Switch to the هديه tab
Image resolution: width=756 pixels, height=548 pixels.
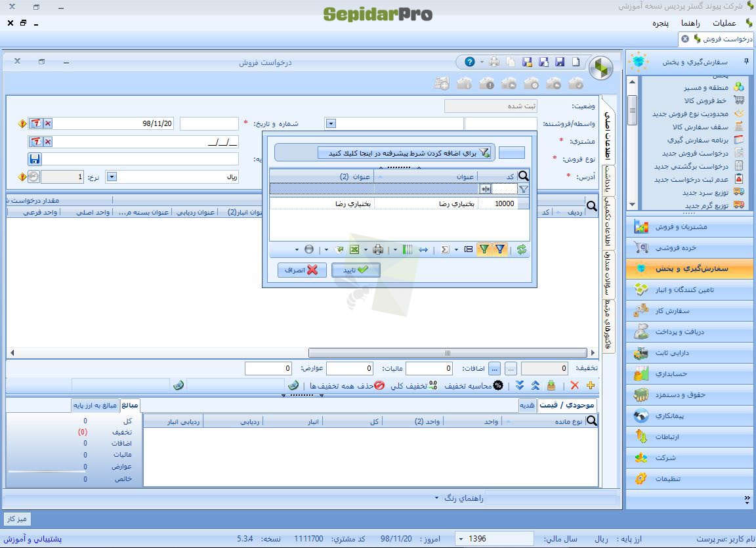[527, 406]
